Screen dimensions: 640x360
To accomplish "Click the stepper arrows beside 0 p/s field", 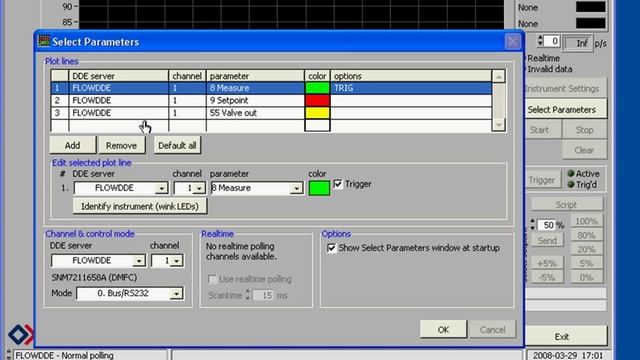I will pyautogui.click(x=540, y=40).
